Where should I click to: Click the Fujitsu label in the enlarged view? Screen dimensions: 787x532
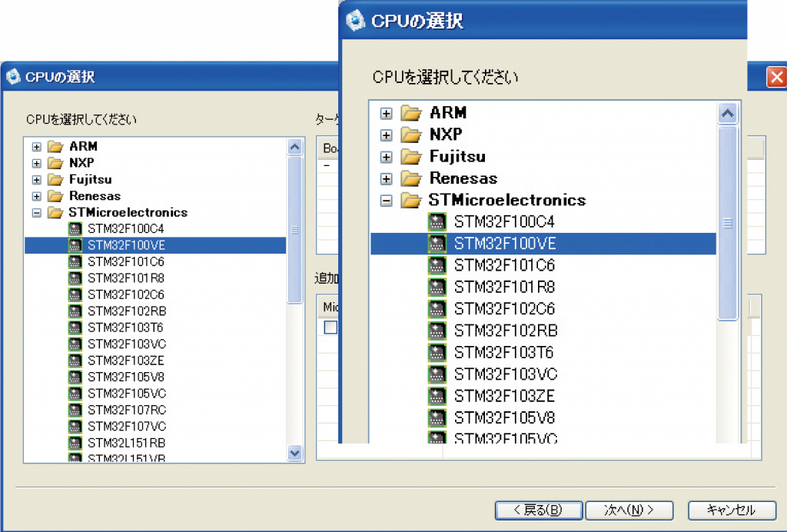(457, 157)
